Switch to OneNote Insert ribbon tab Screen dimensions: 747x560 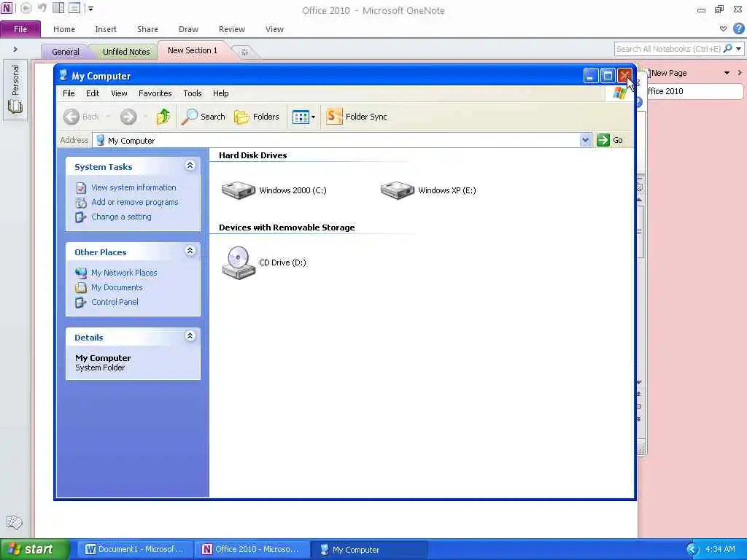106,29
